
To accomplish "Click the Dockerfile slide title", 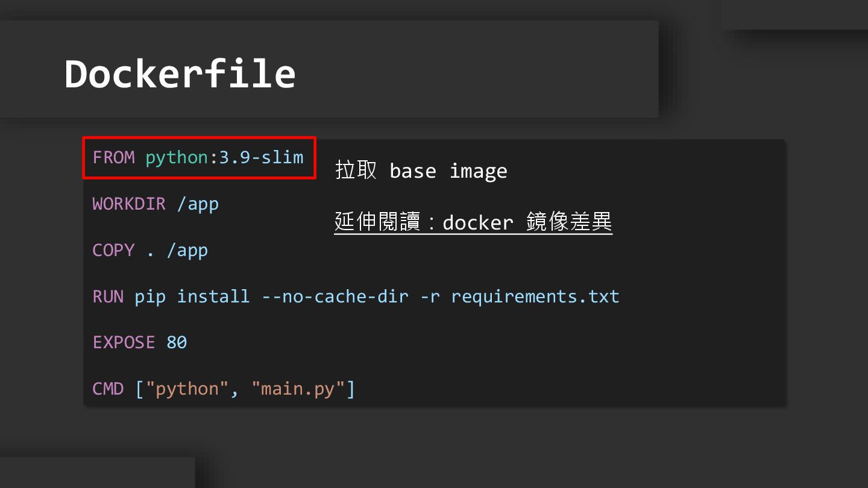I will tap(180, 75).
